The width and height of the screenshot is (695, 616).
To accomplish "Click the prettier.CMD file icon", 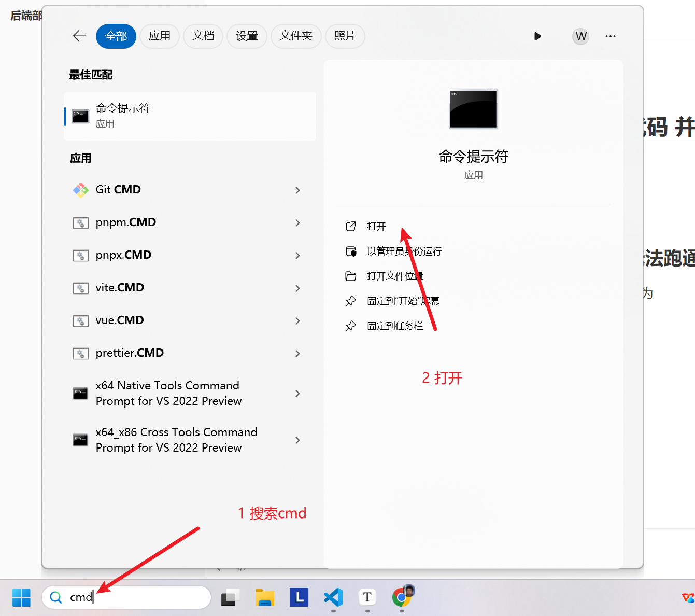I will 80,354.
